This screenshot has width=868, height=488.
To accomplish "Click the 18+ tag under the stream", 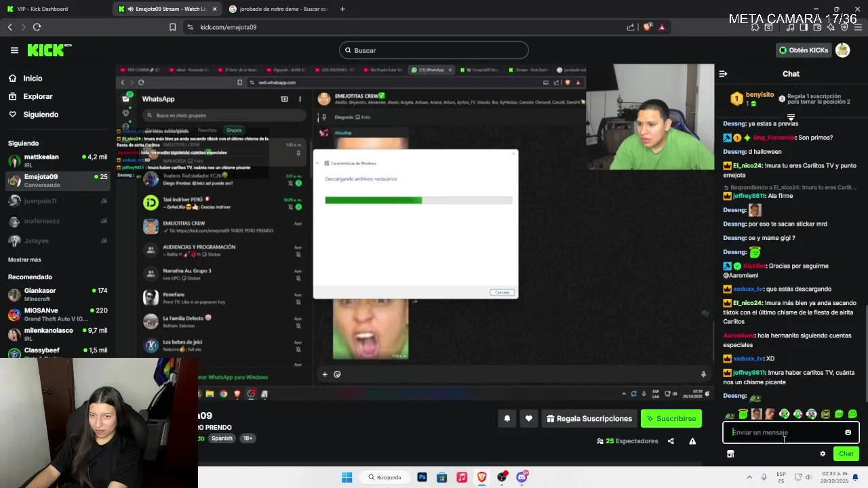I will coord(248,439).
